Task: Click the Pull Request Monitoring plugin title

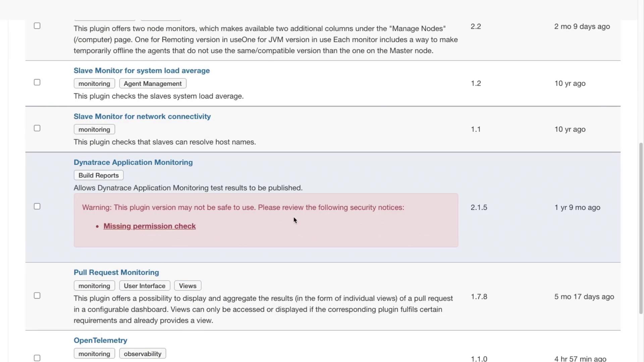Action: 116,273
